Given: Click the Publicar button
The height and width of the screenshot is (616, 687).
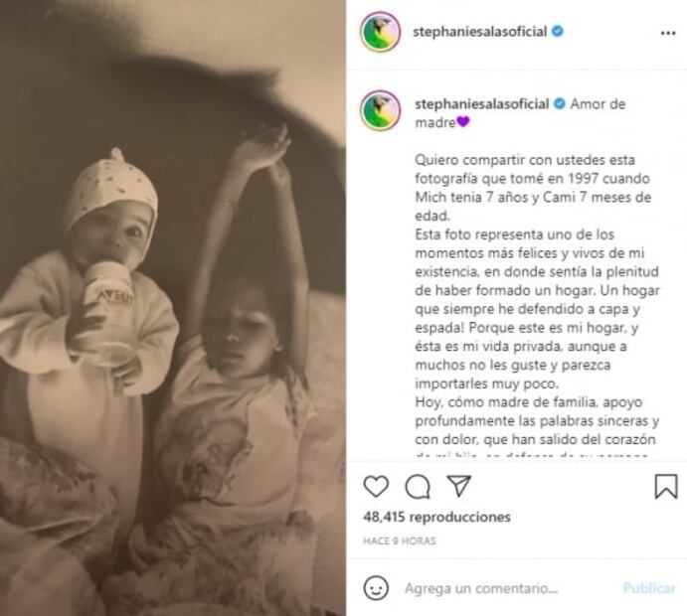Looking at the screenshot, I should tap(649, 588).
